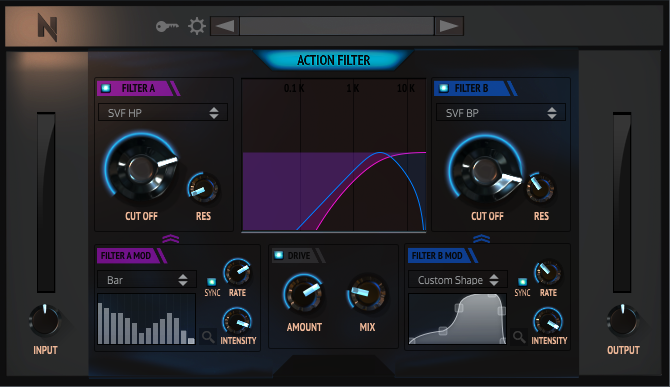Click the 0.1 K frequency marker label
This screenshot has height=387, width=670.
(x=294, y=88)
